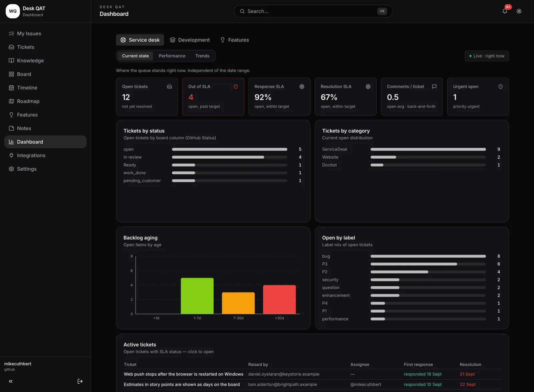Open My Issues in the sidebar

tap(45, 33)
